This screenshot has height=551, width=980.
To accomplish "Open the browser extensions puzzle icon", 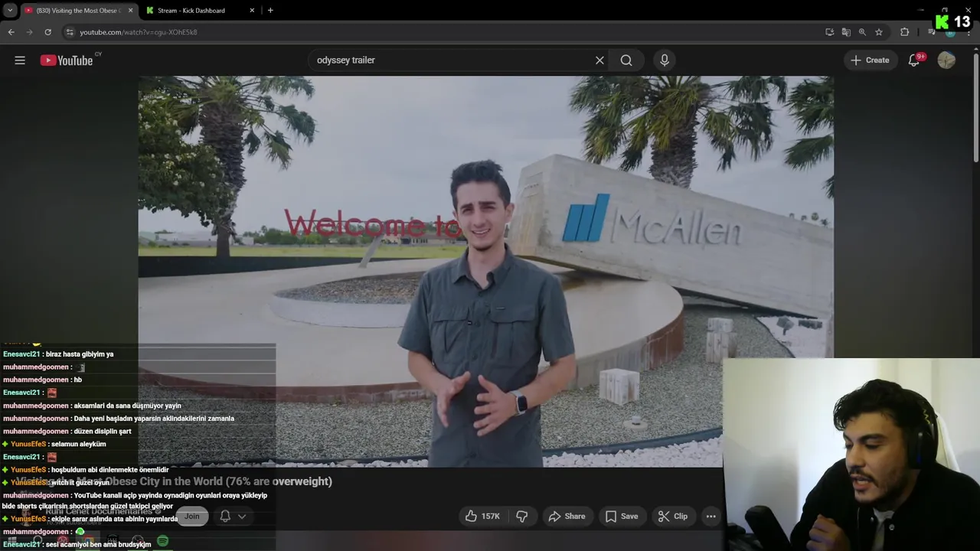I will tap(904, 32).
